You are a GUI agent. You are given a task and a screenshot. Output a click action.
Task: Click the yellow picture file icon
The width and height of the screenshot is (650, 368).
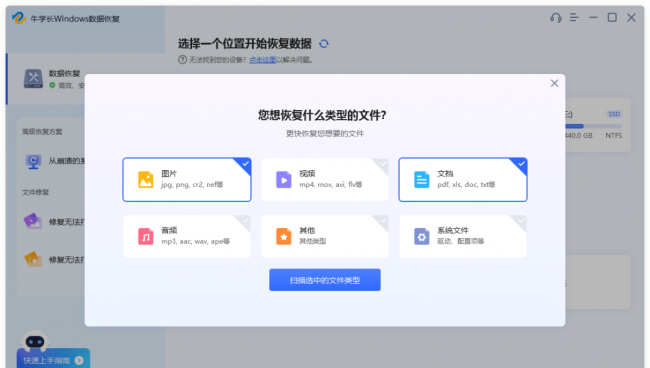pos(146,179)
